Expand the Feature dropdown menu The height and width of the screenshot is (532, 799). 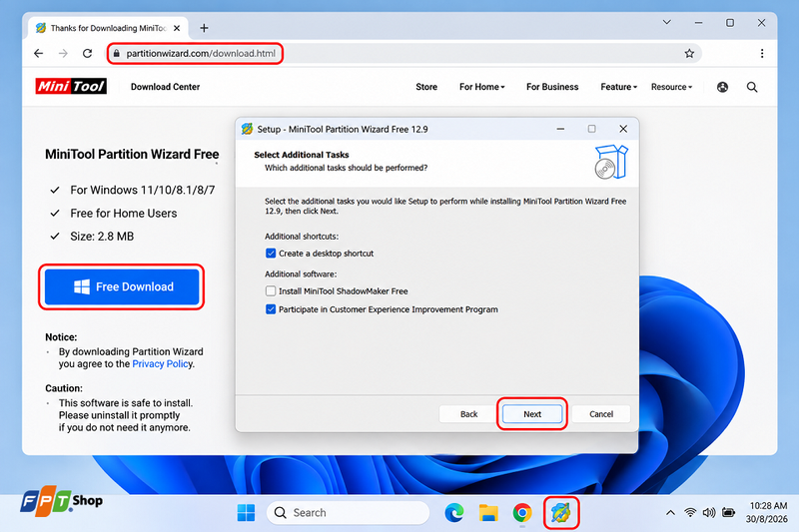pos(618,87)
